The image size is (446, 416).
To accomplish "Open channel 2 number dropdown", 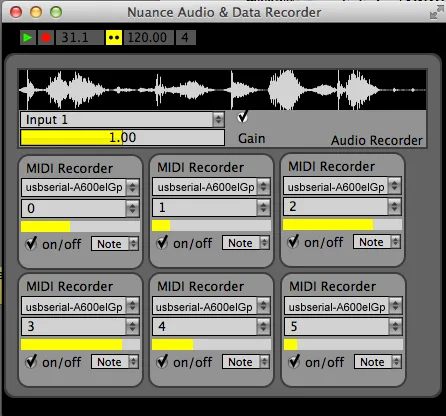I will click(342, 207).
